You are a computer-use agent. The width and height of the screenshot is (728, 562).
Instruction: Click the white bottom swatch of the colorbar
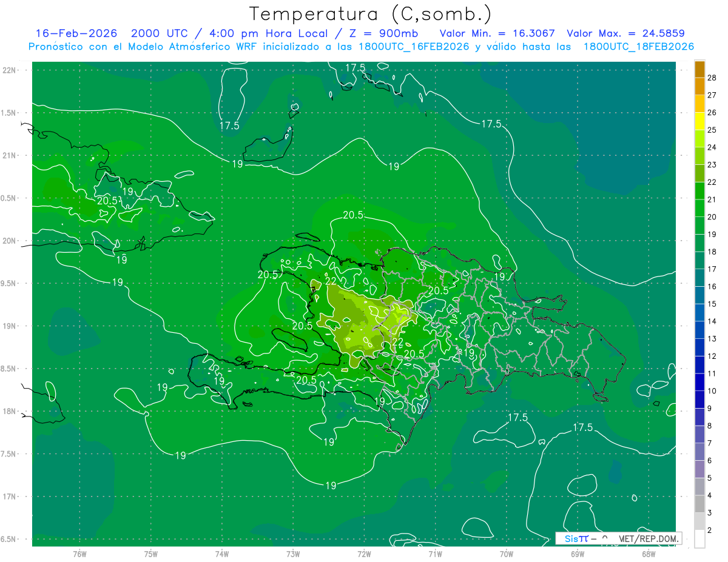pyautogui.click(x=699, y=539)
